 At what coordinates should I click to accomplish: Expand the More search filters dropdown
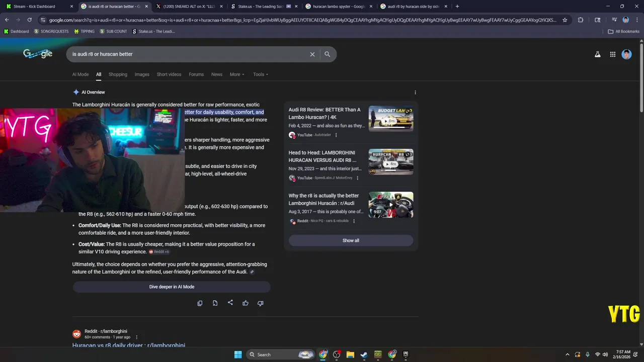coord(237,74)
